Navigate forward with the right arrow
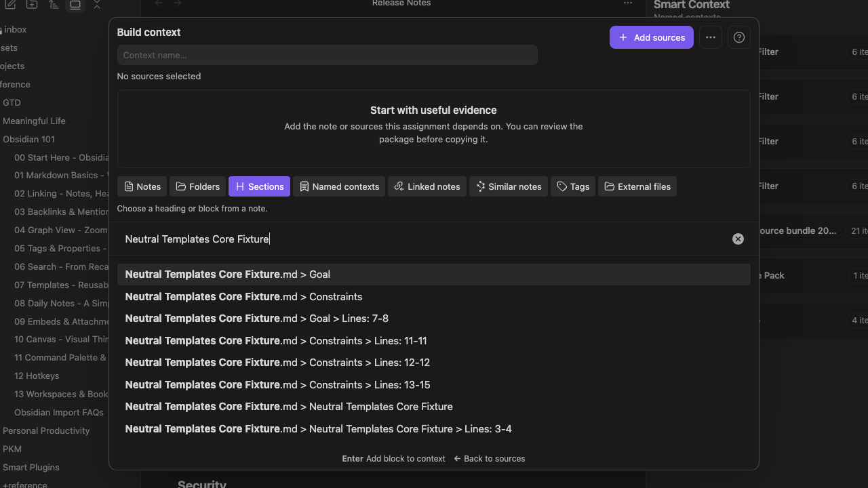The width and height of the screenshot is (868, 488). click(x=178, y=3)
